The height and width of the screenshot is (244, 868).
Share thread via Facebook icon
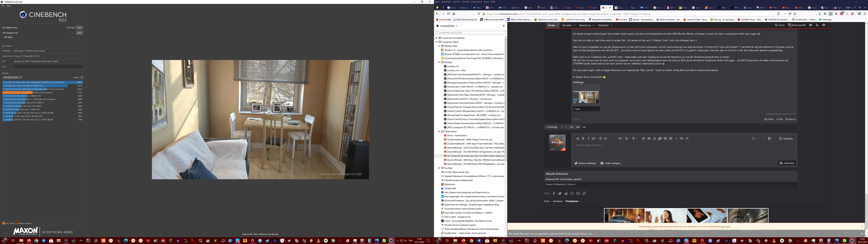[x=554, y=194]
